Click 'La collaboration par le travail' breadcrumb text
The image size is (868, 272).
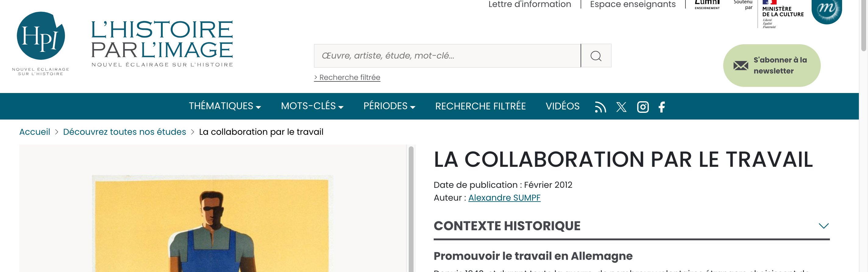261,132
